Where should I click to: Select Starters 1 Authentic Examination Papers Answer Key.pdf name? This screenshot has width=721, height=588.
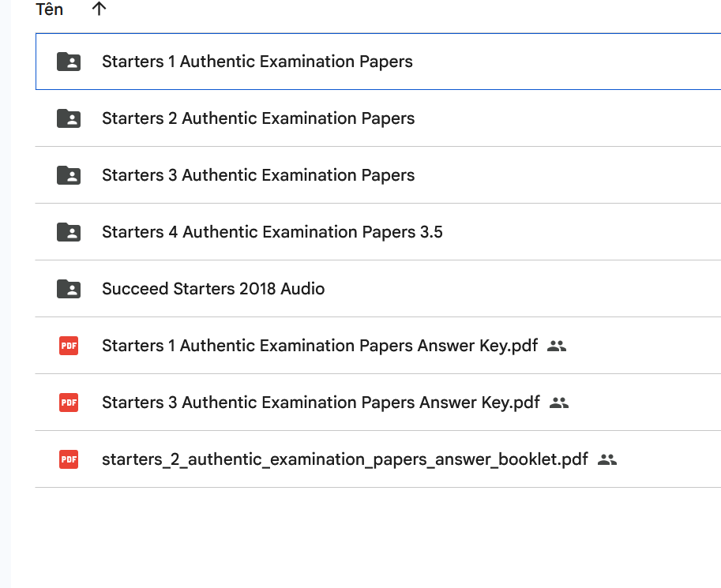tap(320, 346)
